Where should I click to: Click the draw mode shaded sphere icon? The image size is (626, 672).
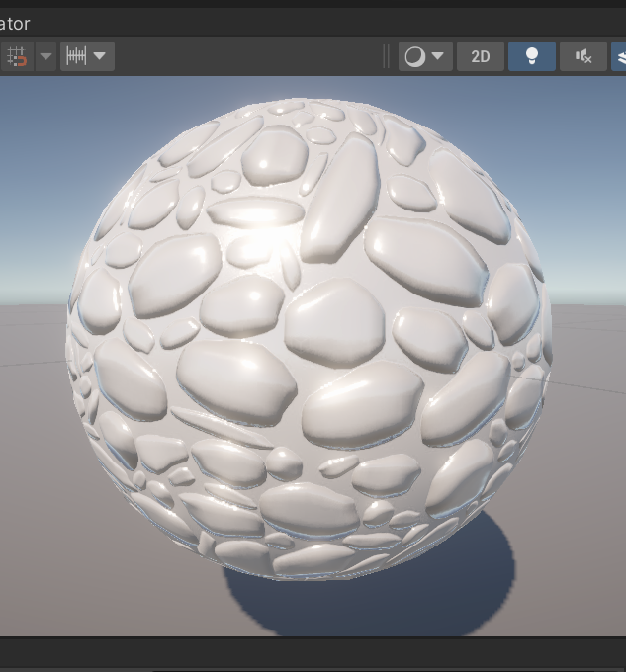click(415, 56)
